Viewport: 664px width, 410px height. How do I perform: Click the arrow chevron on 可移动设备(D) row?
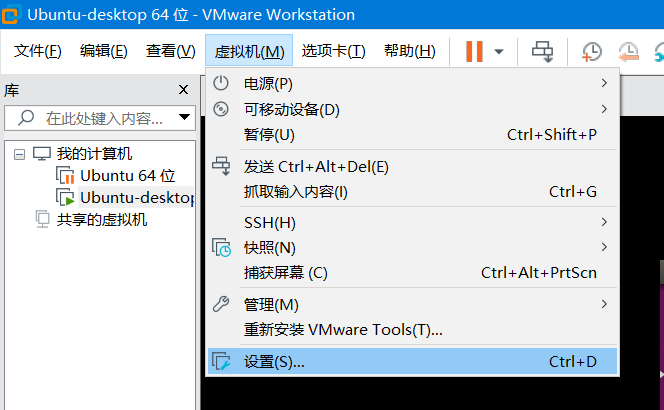click(604, 109)
